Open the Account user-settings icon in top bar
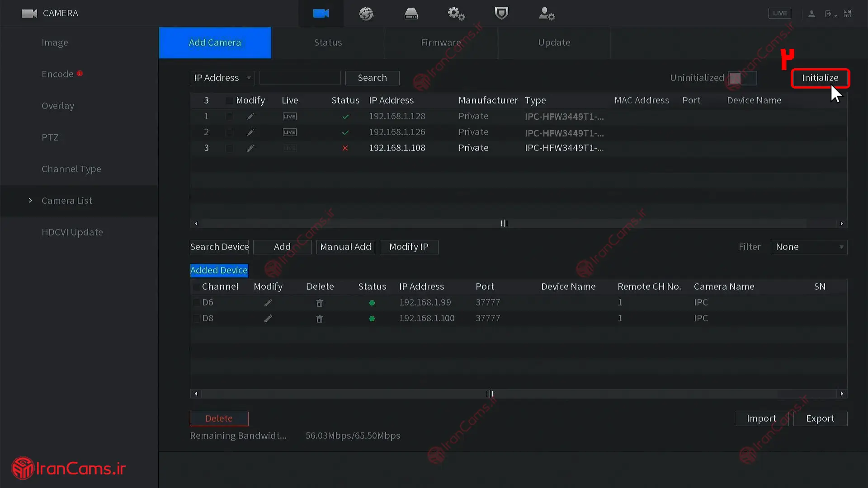 pyautogui.click(x=547, y=14)
